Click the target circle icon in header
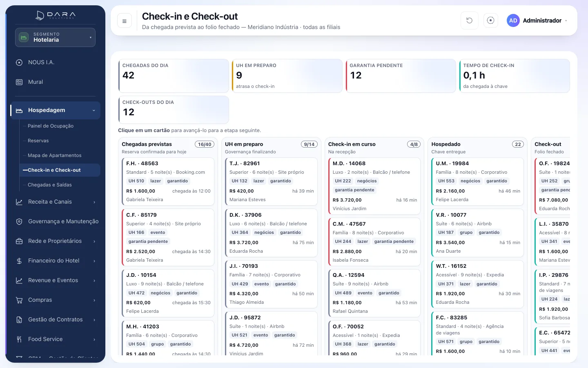Image resolution: width=588 pixels, height=368 pixels. point(491,20)
